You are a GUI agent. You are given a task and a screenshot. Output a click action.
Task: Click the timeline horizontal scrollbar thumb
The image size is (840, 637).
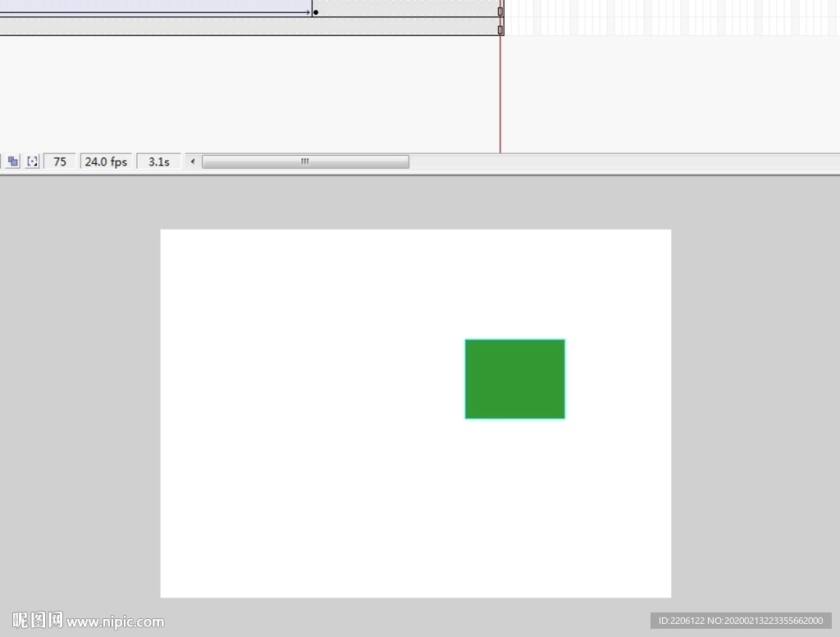[x=305, y=162]
